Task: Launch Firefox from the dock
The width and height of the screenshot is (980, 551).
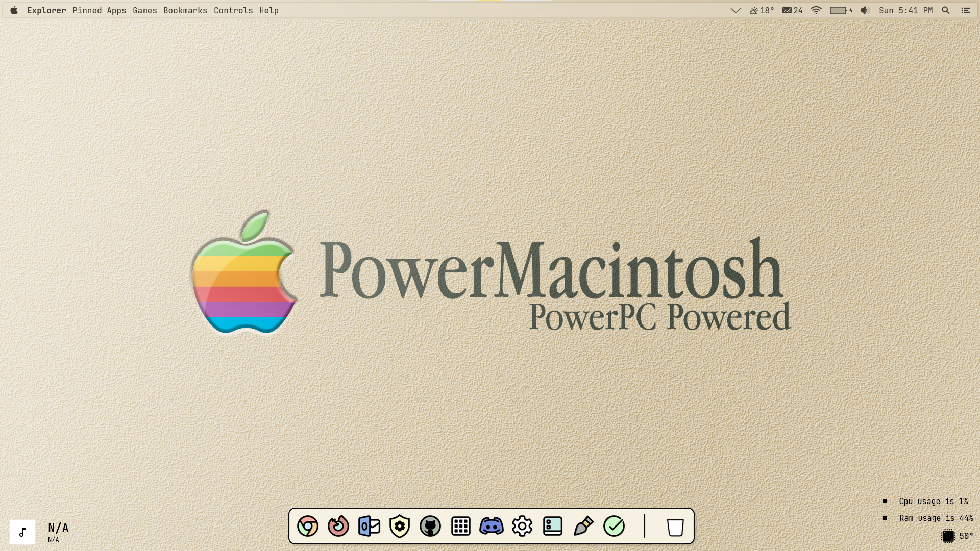Action: [x=338, y=526]
